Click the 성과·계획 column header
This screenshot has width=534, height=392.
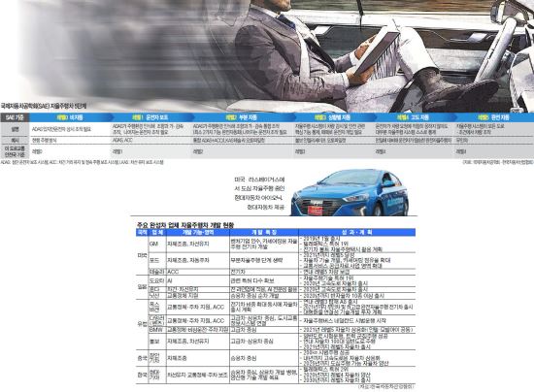point(357,233)
